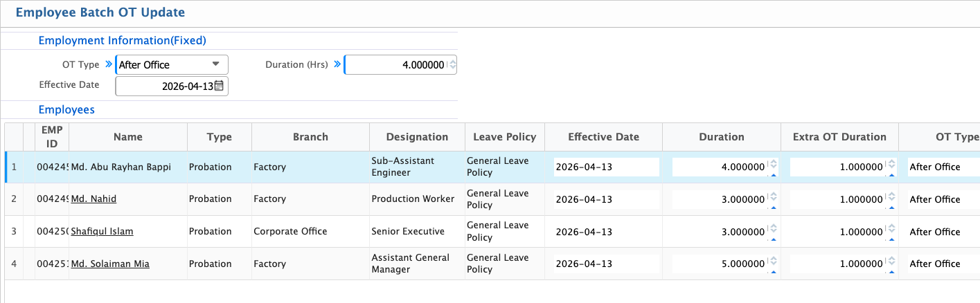The image size is (980, 303).
Task: Open the Md. Nahid employee link
Action: coord(93,199)
